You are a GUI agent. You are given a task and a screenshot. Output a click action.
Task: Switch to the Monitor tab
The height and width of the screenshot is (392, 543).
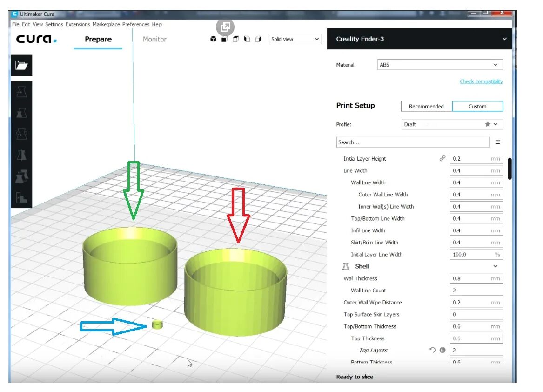[154, 39]
